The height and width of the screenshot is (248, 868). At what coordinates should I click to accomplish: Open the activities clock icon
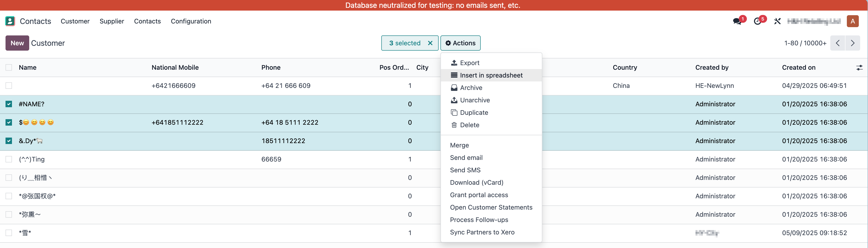click(757, 21)
